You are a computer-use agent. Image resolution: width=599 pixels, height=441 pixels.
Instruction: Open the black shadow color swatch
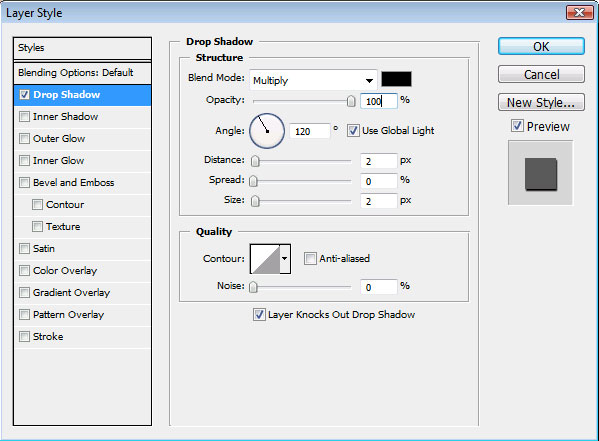[397, 79]
